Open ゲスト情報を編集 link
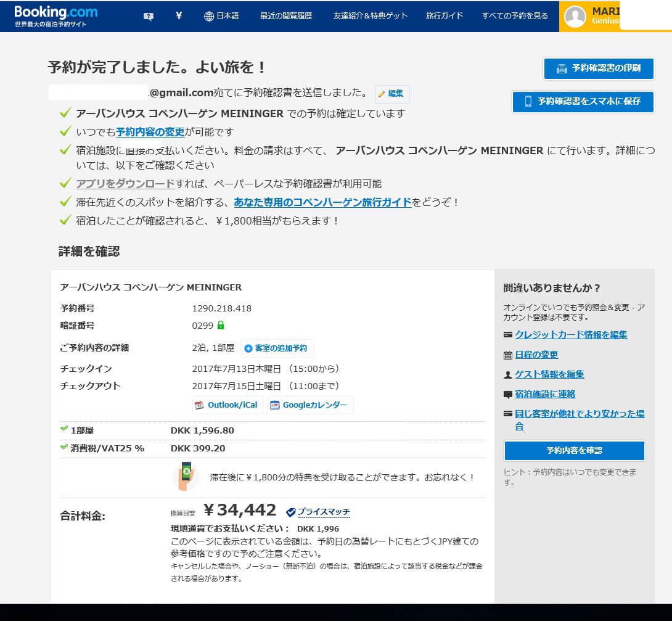672x621 pixels. 549,374
